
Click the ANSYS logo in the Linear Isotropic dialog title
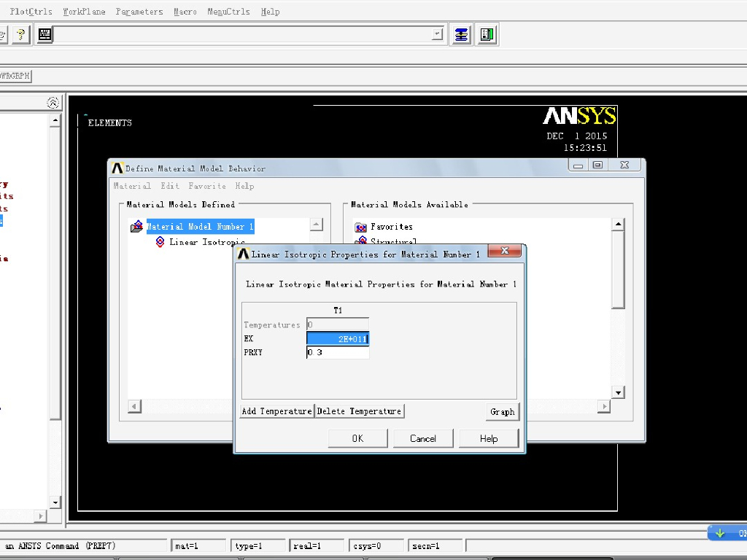[x=243, y=254]
